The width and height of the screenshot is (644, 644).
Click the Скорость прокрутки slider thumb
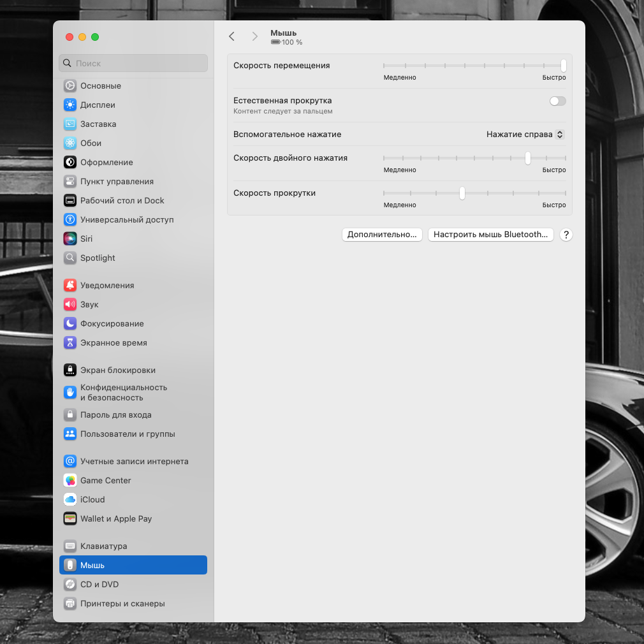pos(462,193)
